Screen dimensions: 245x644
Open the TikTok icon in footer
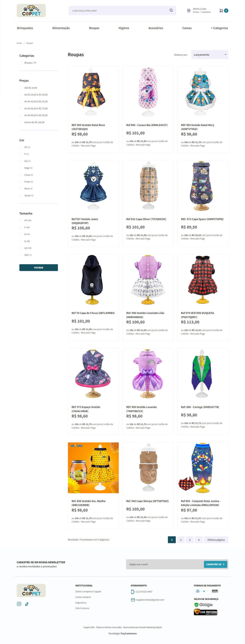click(x=27, y=604)
